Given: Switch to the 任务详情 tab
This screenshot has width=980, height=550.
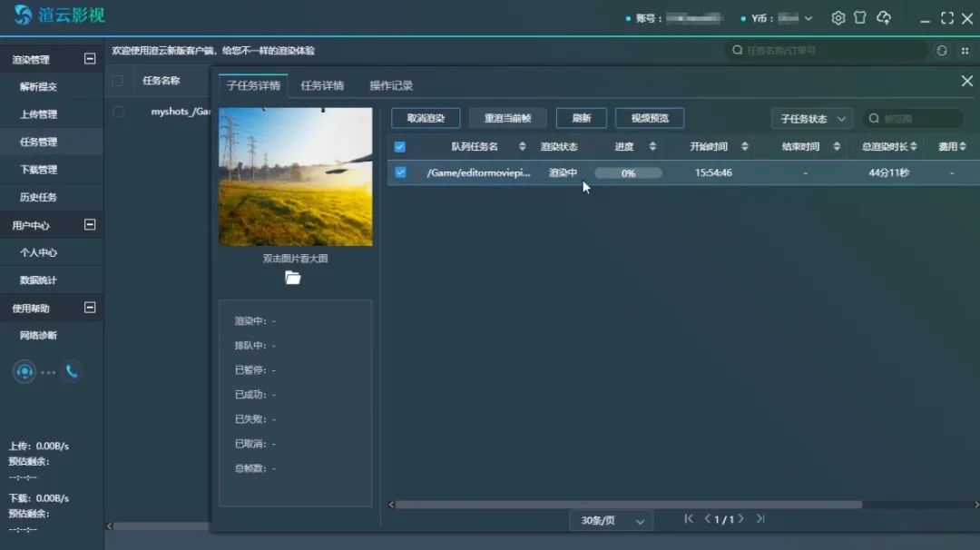Looking at the screenshot, I should click(322, 86).
